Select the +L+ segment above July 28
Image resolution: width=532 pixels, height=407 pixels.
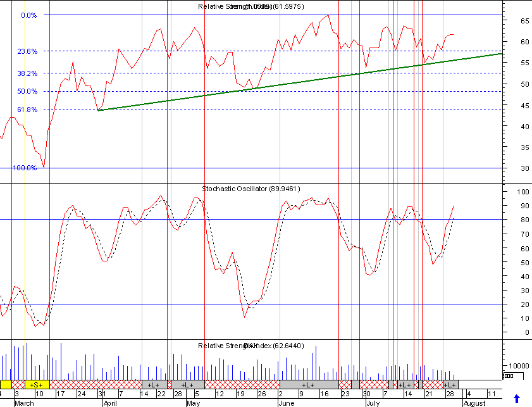450,385
